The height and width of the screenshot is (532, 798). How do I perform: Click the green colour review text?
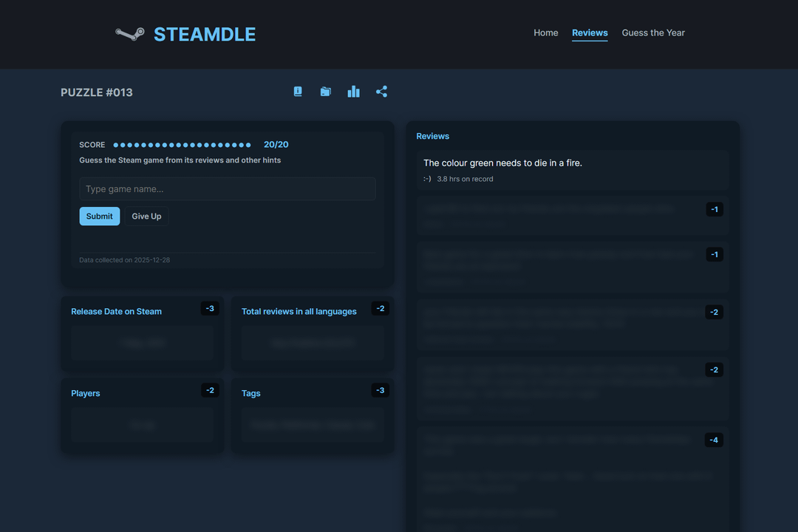(502, 163)
